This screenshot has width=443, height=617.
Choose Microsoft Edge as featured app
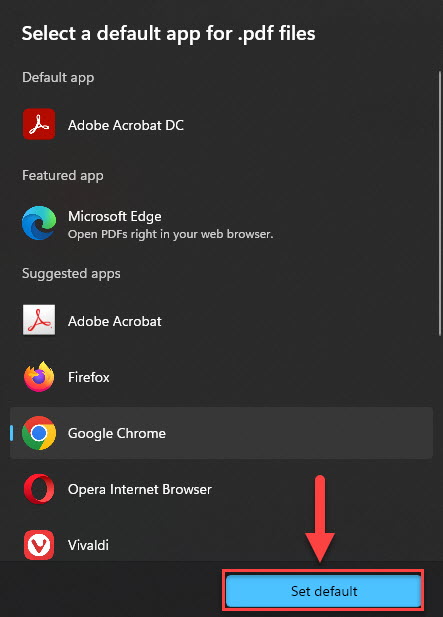point(222,224)
